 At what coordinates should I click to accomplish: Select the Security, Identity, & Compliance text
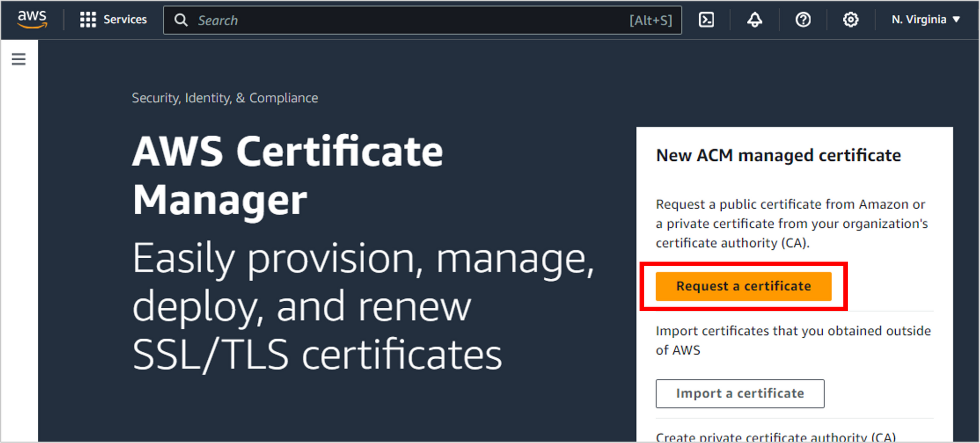[x=225, y=98]
